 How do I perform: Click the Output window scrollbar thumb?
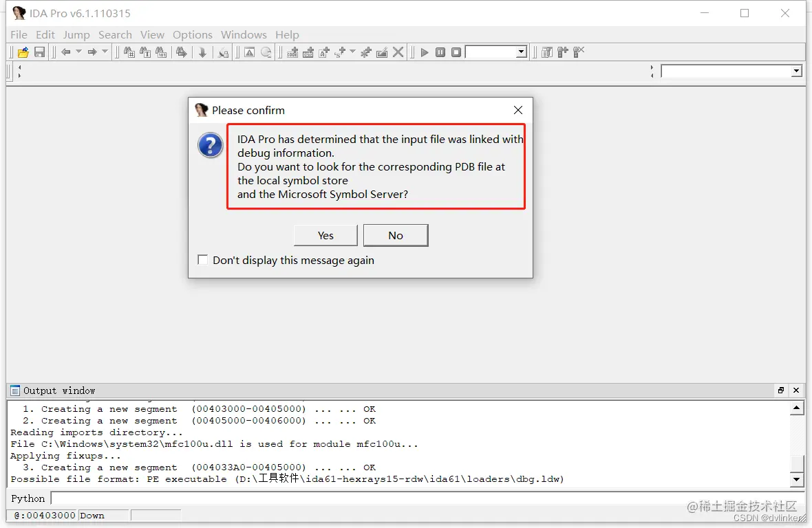coord(796,463)
